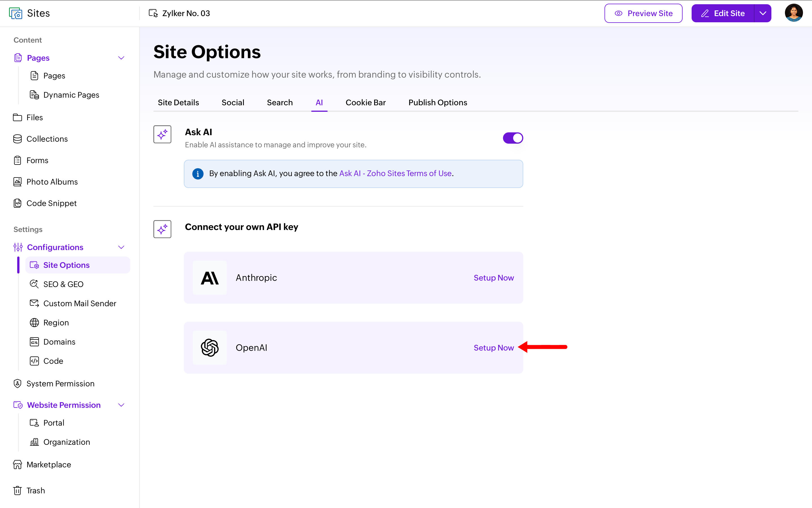Click the Zylker No. 03 site name

186,14
